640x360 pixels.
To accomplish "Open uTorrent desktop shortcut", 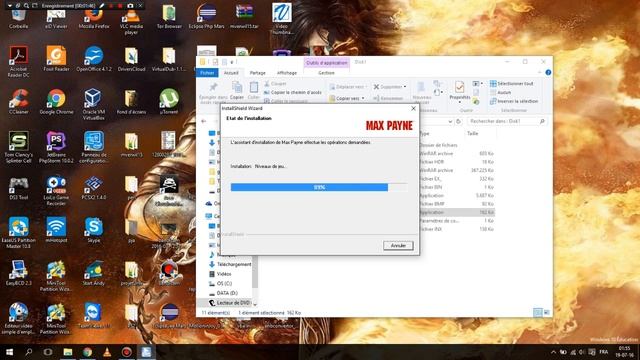I will [x=169, y=102].
